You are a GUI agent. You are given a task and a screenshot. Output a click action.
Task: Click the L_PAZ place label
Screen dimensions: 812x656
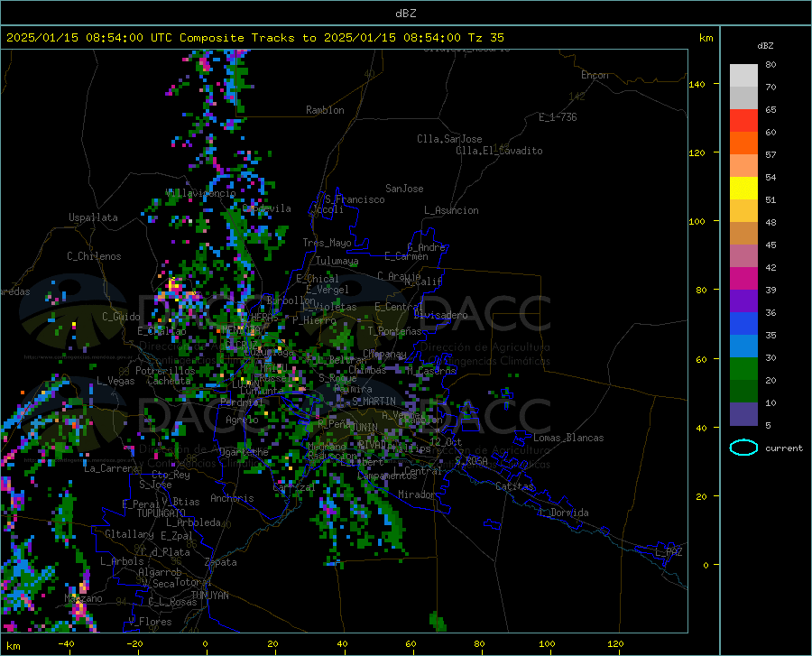(x=669, y=552)
